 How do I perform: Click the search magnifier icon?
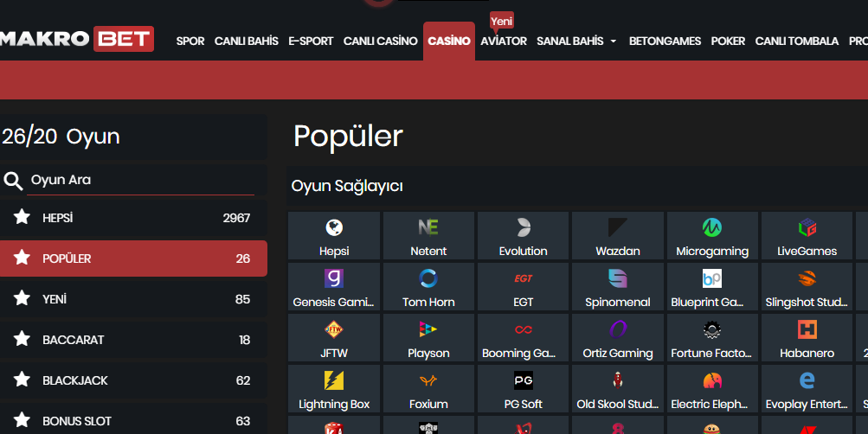point(13,181)
